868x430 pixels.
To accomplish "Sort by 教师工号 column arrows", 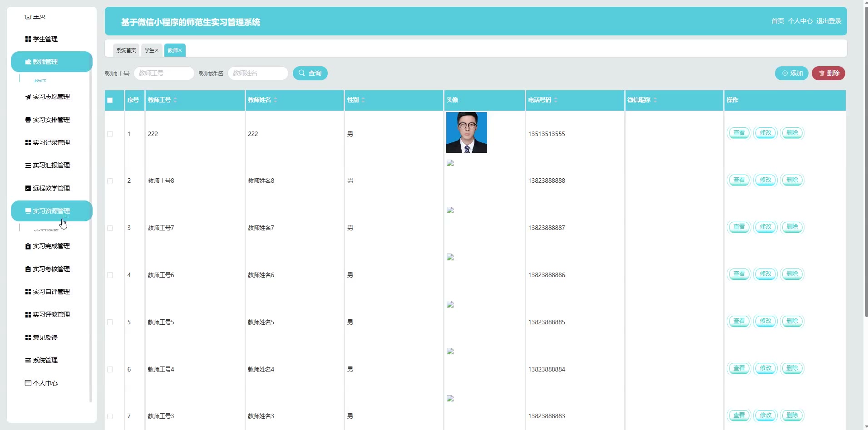I will [175, 100].
